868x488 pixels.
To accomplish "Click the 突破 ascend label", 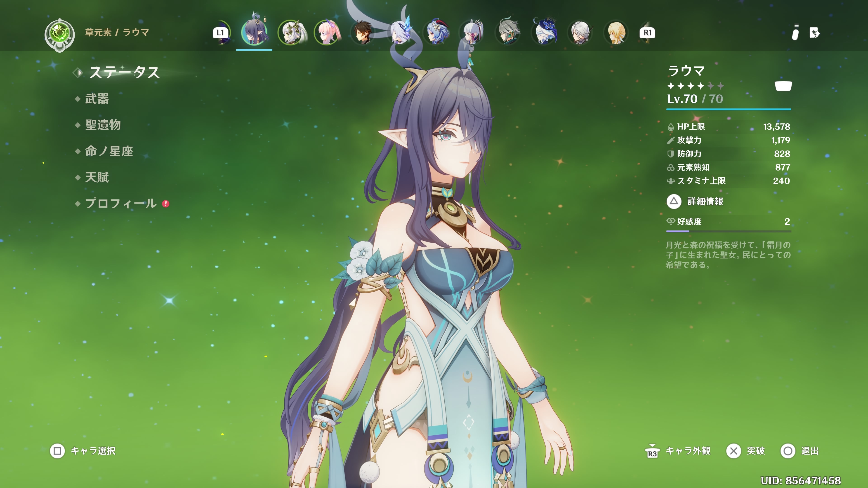I will (x=756, y=451).
